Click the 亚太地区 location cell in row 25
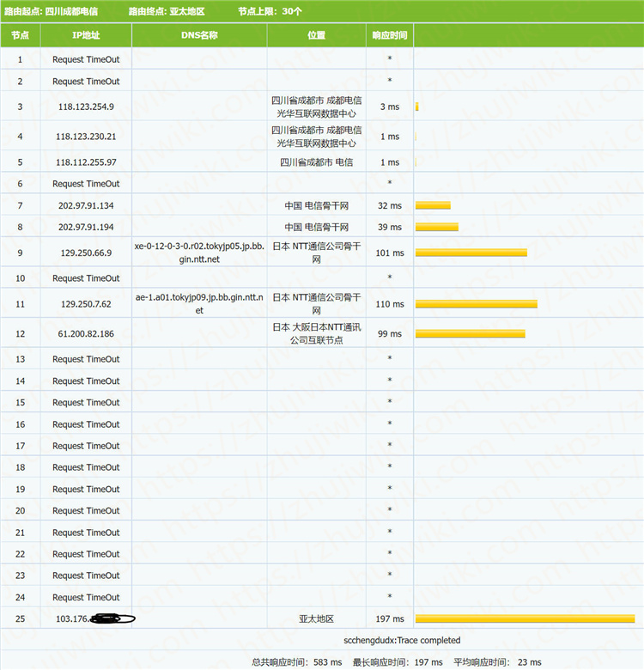 coord(316,619)
